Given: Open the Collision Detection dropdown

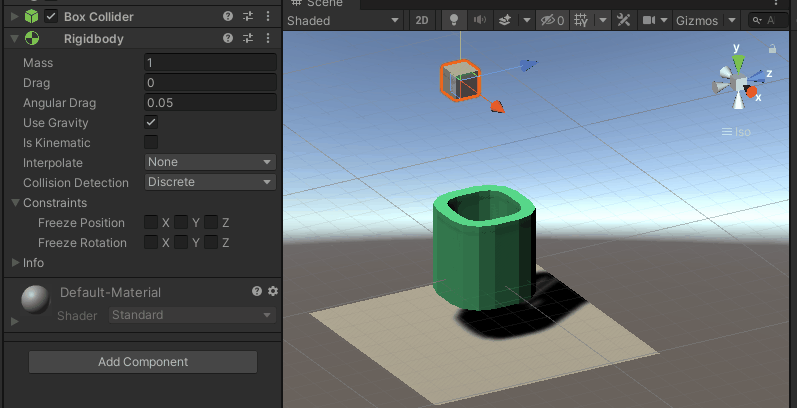Looking at the screenshot, I should [x=210, y=182].
